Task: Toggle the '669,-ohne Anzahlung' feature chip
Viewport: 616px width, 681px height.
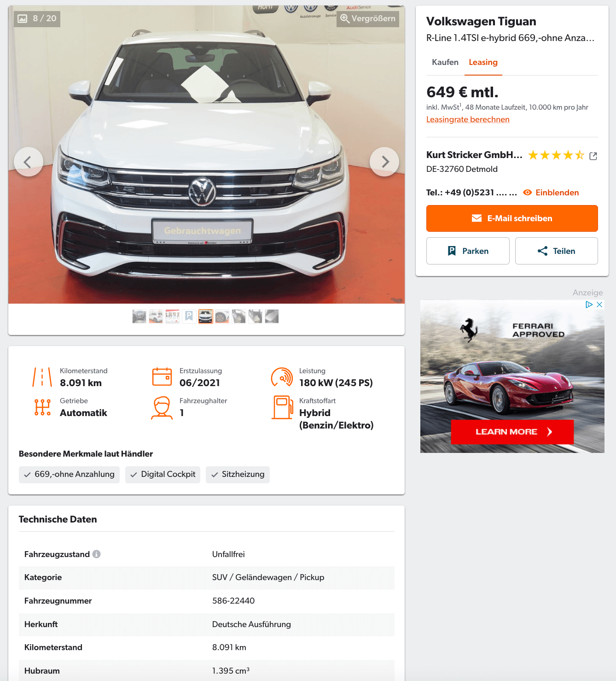Action: click(x=69, y=475)
